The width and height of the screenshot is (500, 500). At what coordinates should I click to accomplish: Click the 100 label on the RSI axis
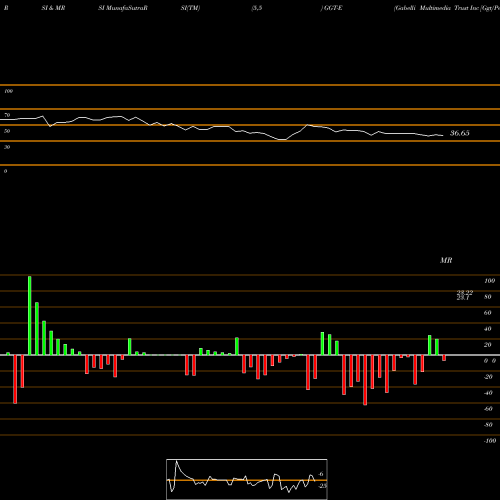point(8,91)
